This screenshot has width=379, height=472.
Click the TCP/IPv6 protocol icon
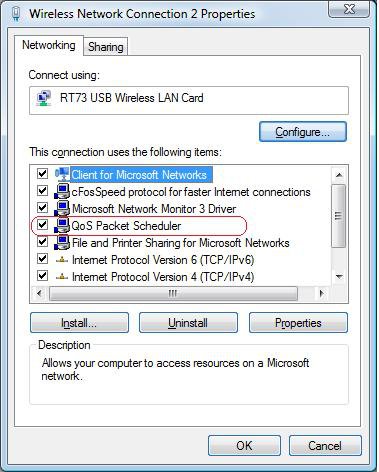coord(62,260)
